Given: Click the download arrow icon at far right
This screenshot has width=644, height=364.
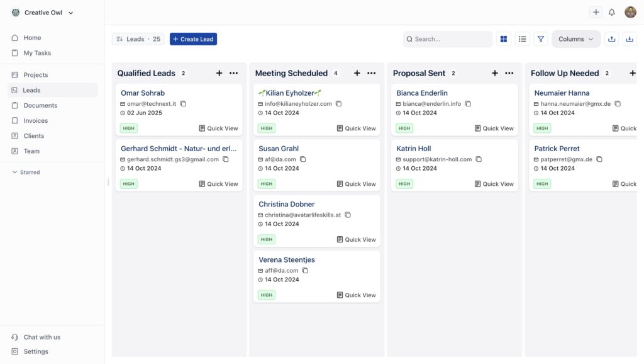Looking at the screenshot, I should 630,39.
